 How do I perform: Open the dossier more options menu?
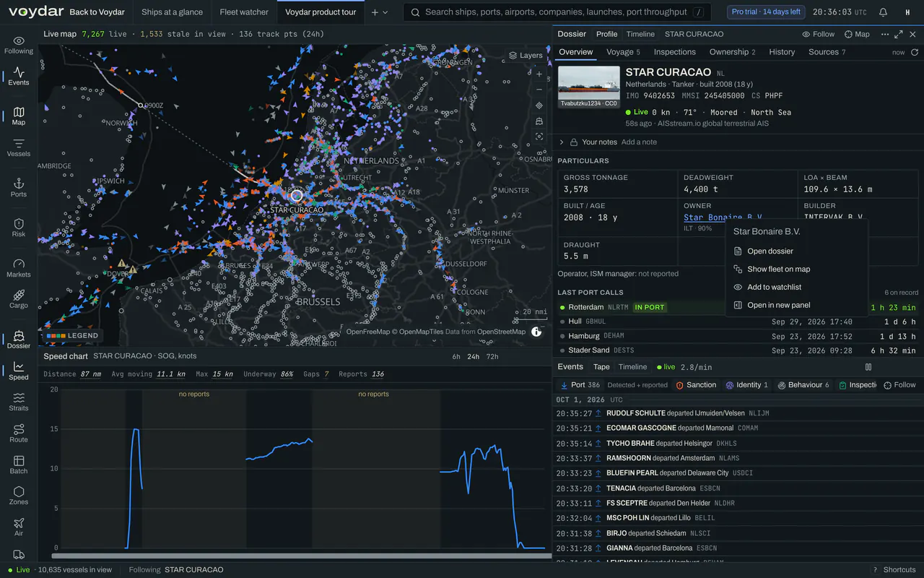click(x=885, y=34)
